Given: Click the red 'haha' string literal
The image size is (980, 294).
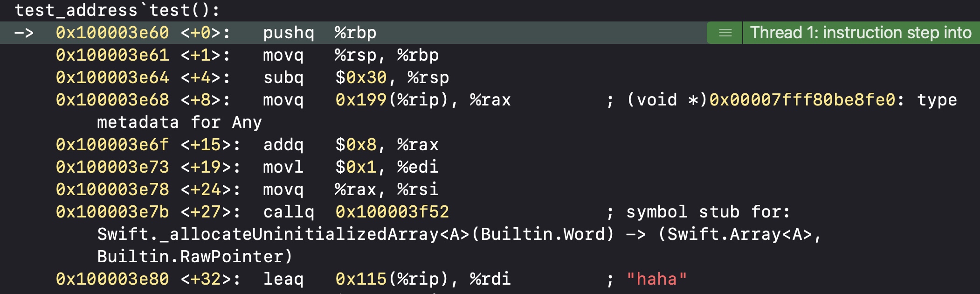Looking at the screenshot, I should 655,279.
